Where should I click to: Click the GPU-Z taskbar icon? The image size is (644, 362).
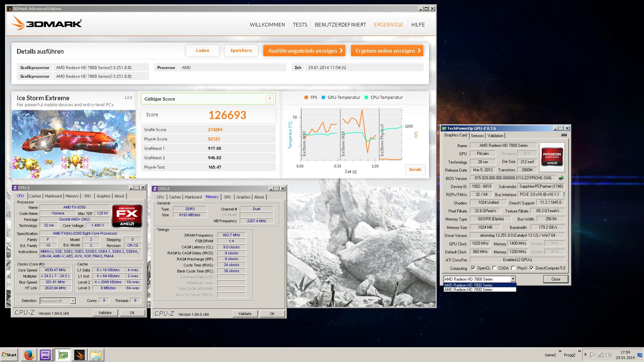pos(63,355)
